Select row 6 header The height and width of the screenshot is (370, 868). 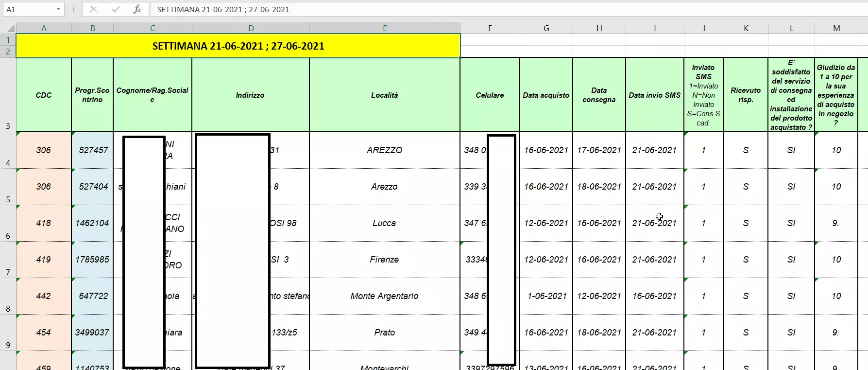coord(8,224)
